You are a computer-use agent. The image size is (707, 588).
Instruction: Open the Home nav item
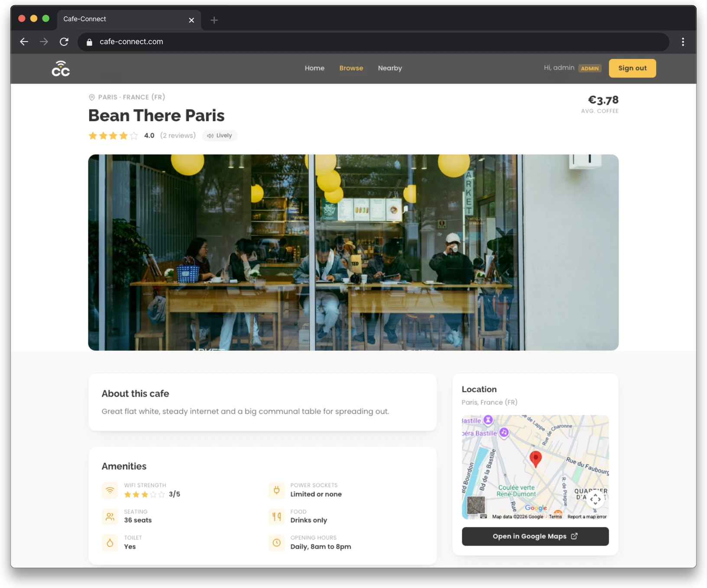click(x=315, y=68)
